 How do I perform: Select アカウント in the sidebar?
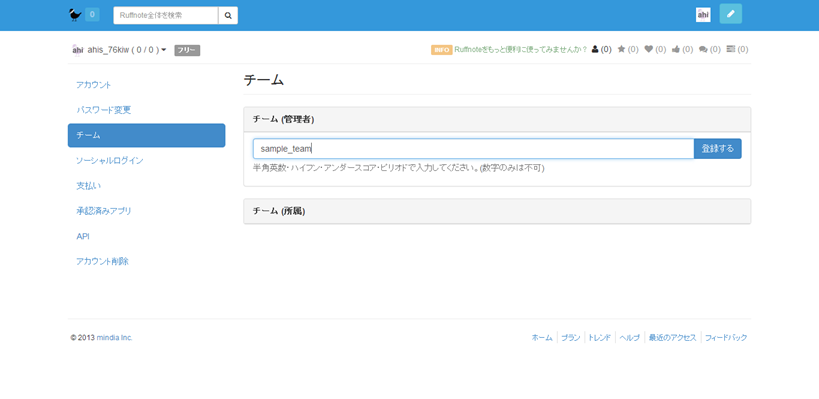click(x=93, y=85)
